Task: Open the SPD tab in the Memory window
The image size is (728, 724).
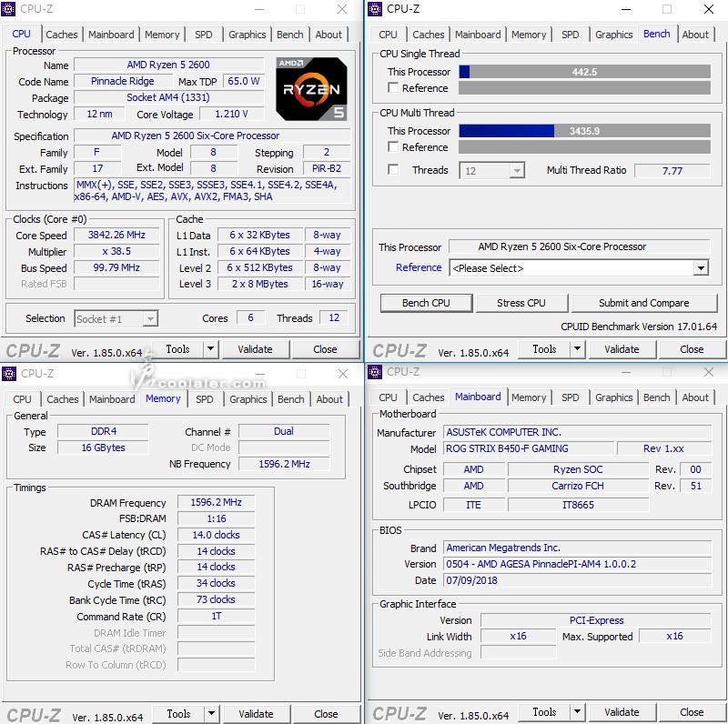Action: pos(205,399)
